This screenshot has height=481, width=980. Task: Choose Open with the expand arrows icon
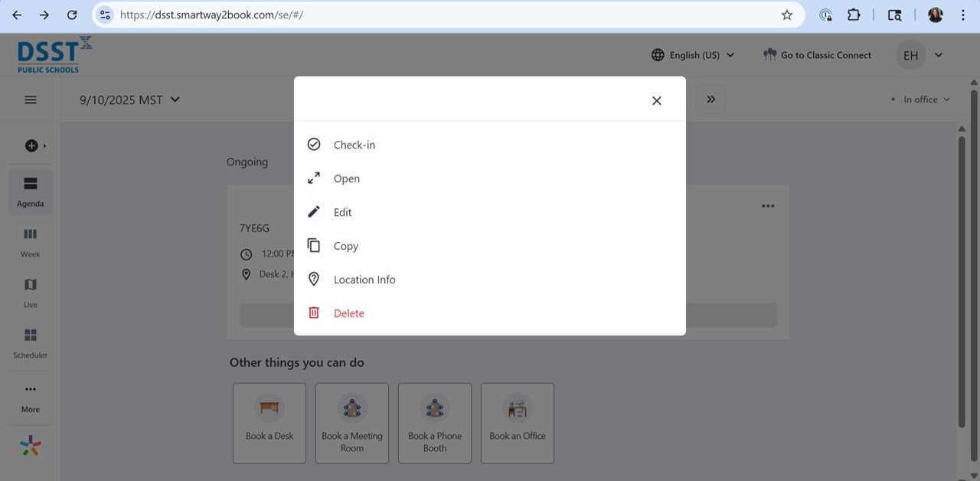[314, 178]
